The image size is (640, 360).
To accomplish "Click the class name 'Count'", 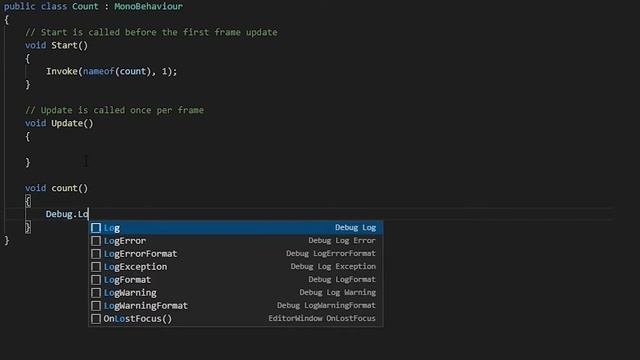I will point(85,7).
